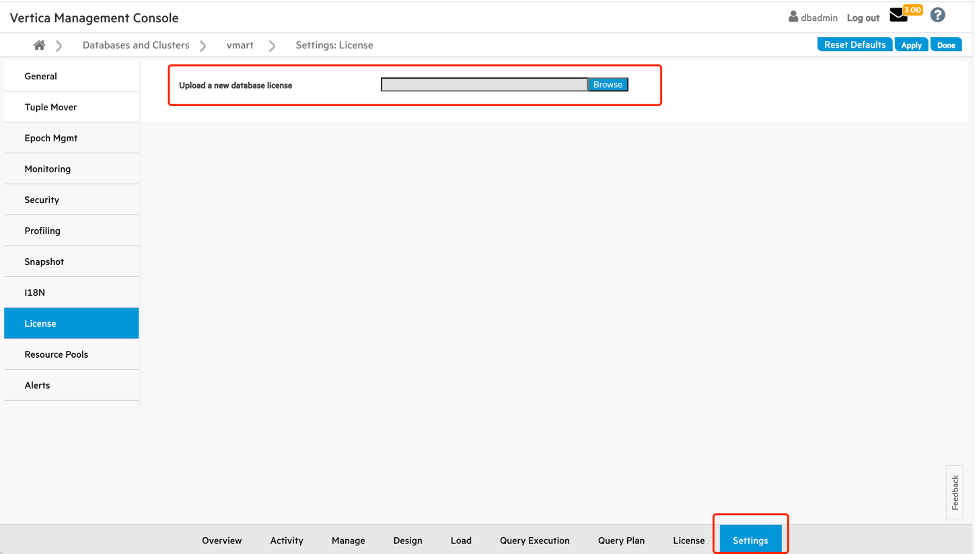Switch to bottom License tab
The height and width of the screenshot is (554, 976).
(x=688, y=540)
